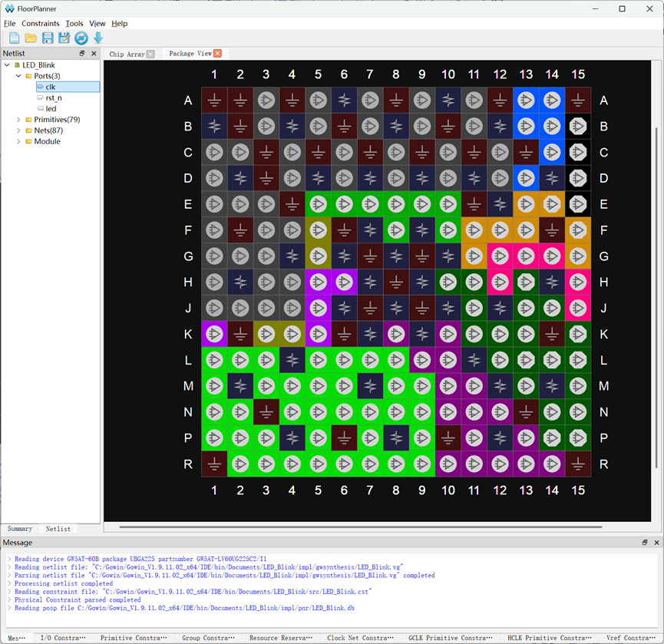Collapse the Ports(3) folder
This screenshot has height=644, width=664.
(x=18, y=76)
